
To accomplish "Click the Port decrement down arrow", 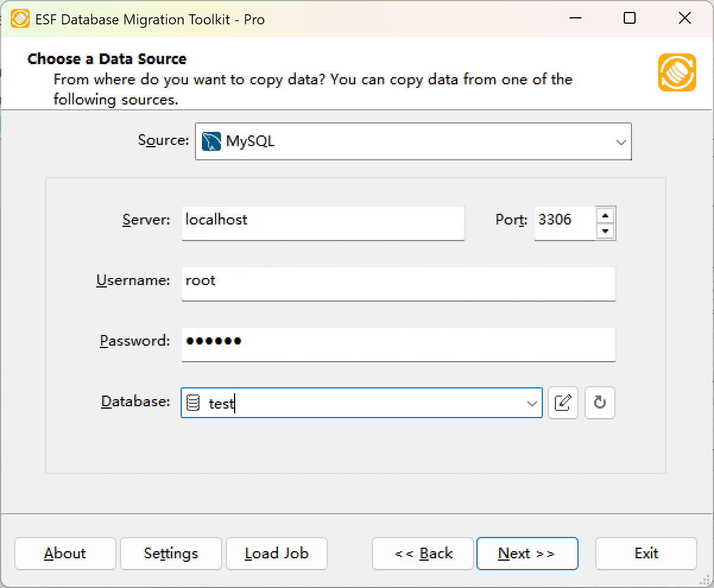I will coord(605,231).
